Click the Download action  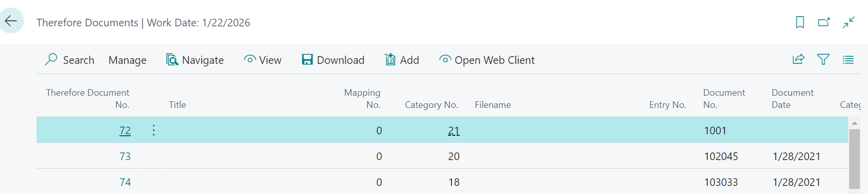pyautogui.click(x=333, y=60)
